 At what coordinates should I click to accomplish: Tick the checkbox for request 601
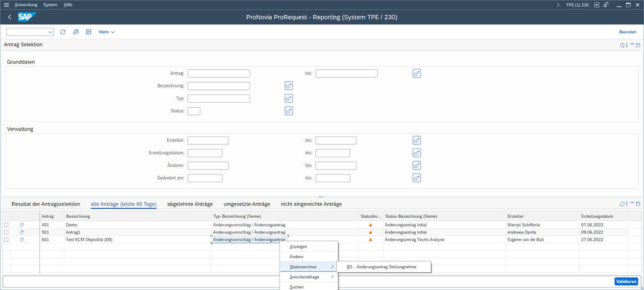coord(6,240)
